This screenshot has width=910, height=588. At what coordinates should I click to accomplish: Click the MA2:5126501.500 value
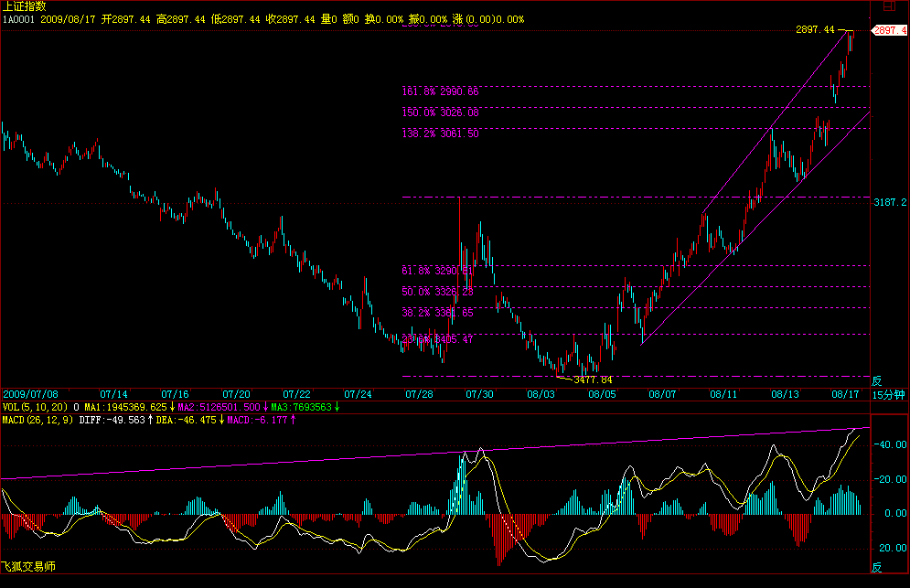pos(219,407)
